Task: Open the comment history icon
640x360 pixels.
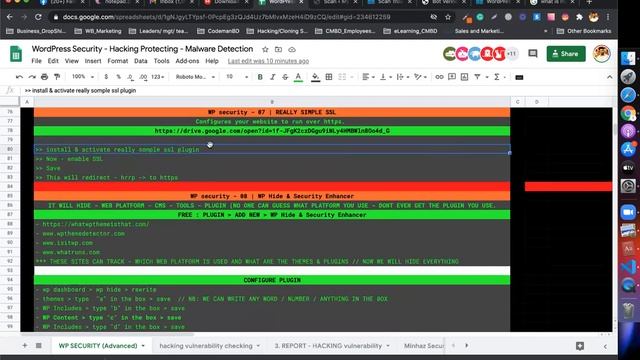Action: pos(533,53)
